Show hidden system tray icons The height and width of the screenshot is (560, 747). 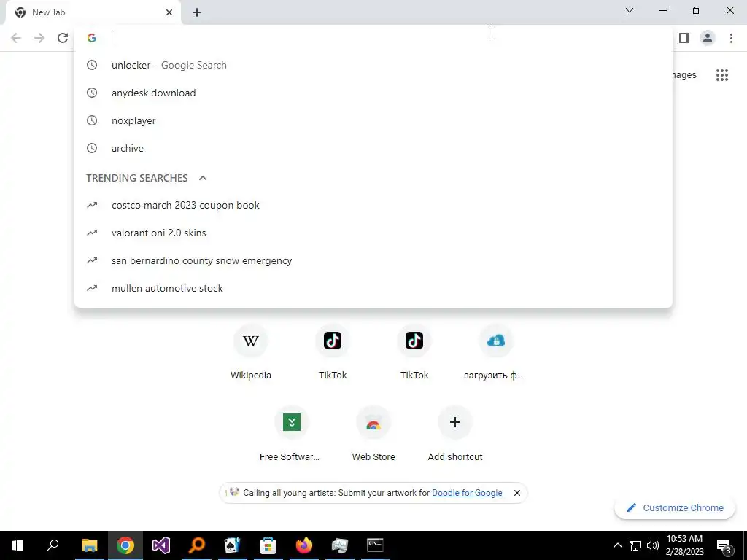point(617,545)
